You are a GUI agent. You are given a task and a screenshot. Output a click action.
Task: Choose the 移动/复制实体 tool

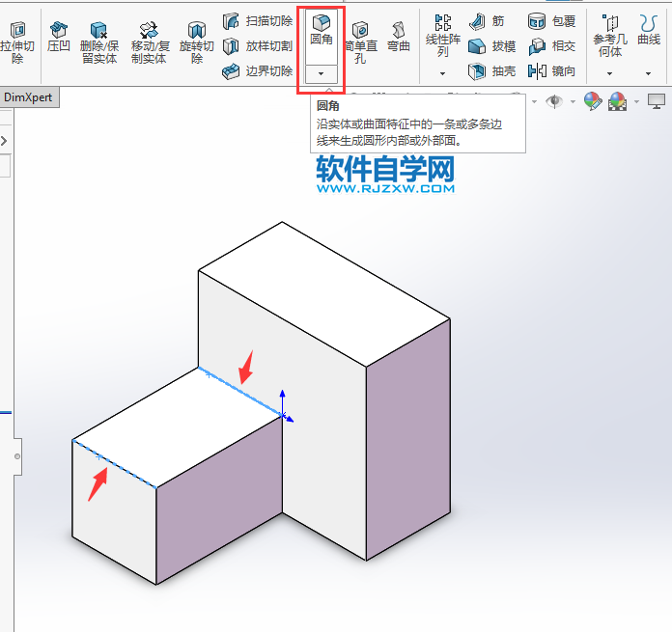pyautogui.click(x=150, y=42)
